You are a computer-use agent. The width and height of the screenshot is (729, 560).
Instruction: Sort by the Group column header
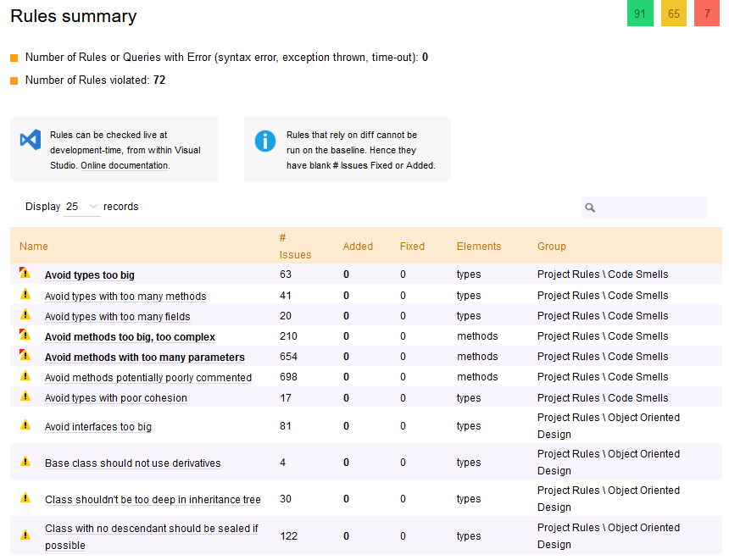click(551, 247)
